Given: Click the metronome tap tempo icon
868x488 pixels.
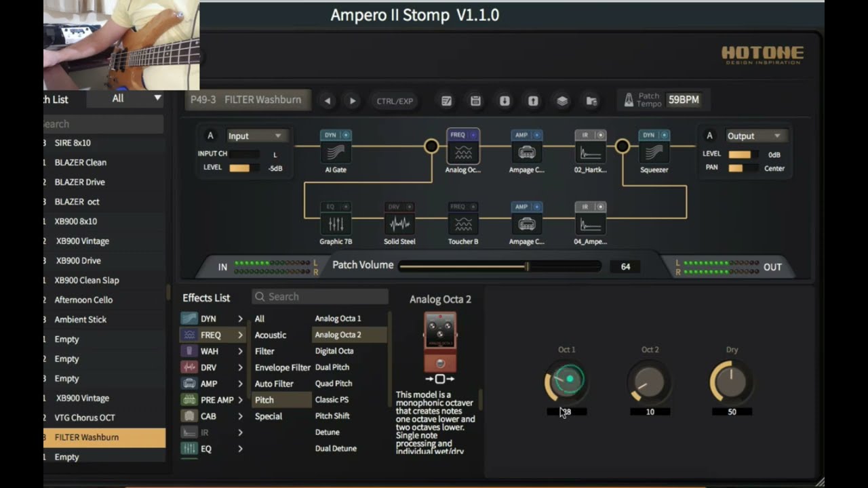Looking at the screenshot, I should pyautogui.click(x=629, y=100).
